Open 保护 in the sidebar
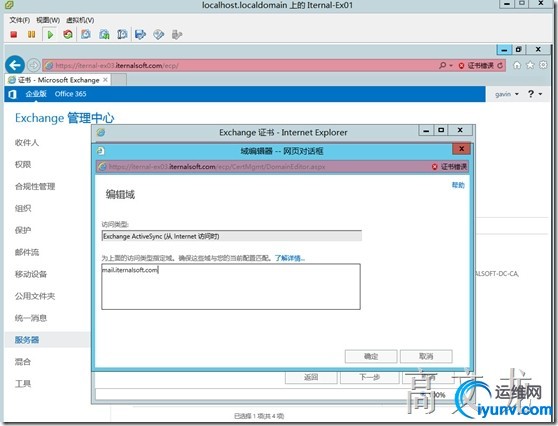Viewport: 558px width, 426px height. pyautogui.click(x=23, y=230)
